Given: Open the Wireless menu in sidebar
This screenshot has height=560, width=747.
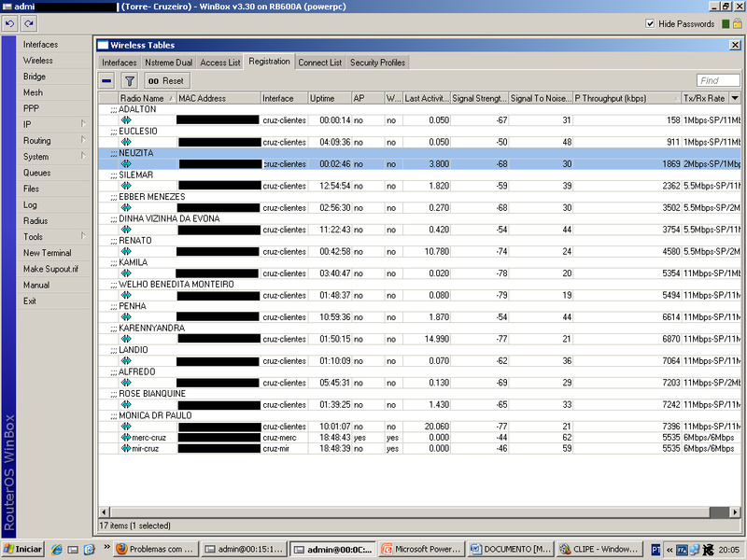Looking at the screenshot, I should click(38, 61).
